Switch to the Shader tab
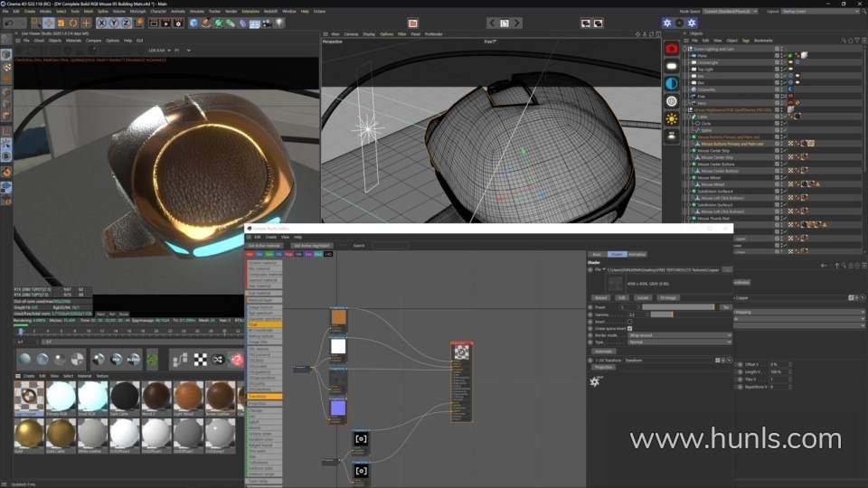868x488 pixels. [617, 254]
